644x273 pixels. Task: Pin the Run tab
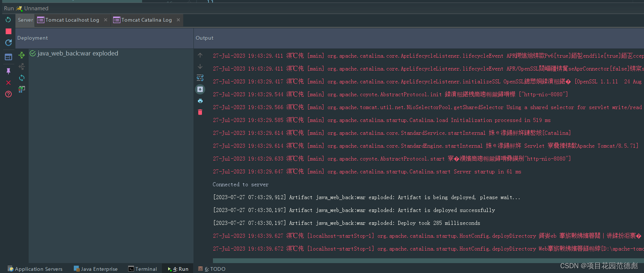click(x=8, y=71)
